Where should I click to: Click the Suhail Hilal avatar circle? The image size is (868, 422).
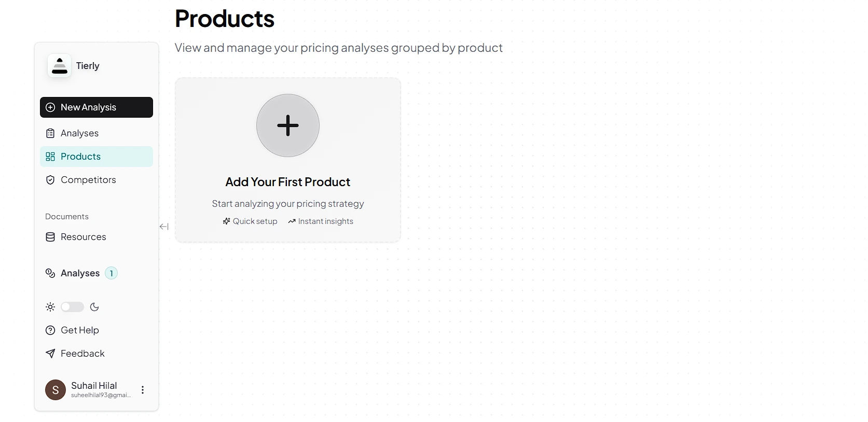click(x=56, y=390)
